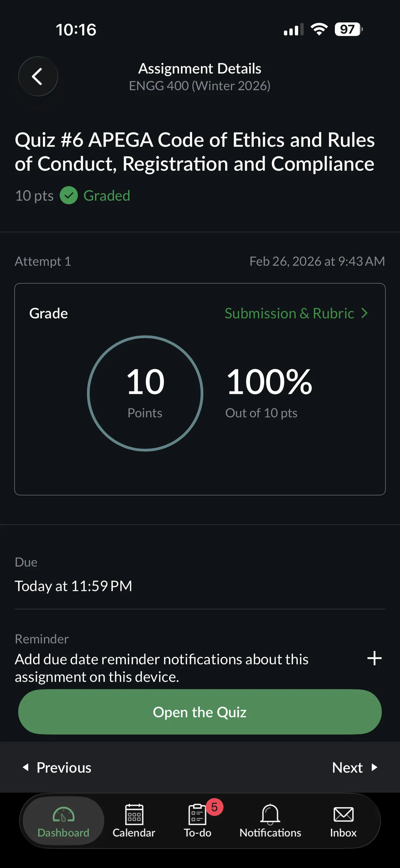The width and height of the screenshot is (400, 868).
Task: Expand the Submission & Rubric chevron
Action: (365, 313)
